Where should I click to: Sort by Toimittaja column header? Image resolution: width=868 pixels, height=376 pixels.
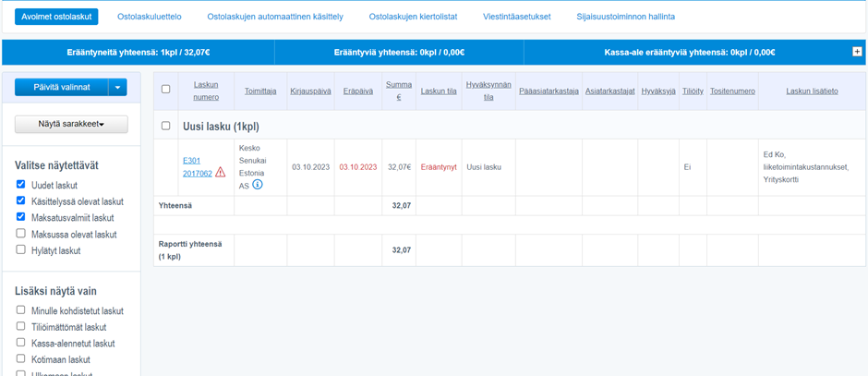click(260, 91)
